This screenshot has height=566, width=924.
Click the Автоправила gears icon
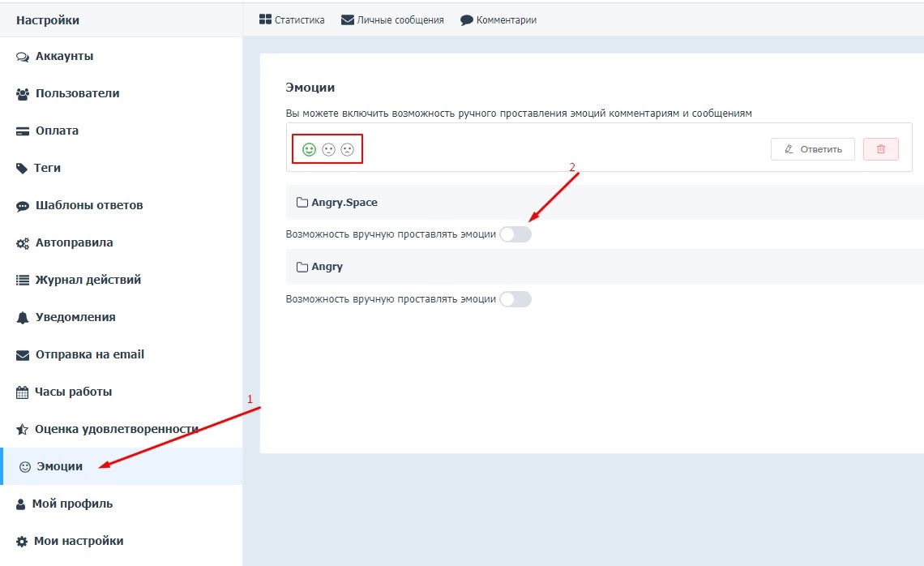(23, 243)
